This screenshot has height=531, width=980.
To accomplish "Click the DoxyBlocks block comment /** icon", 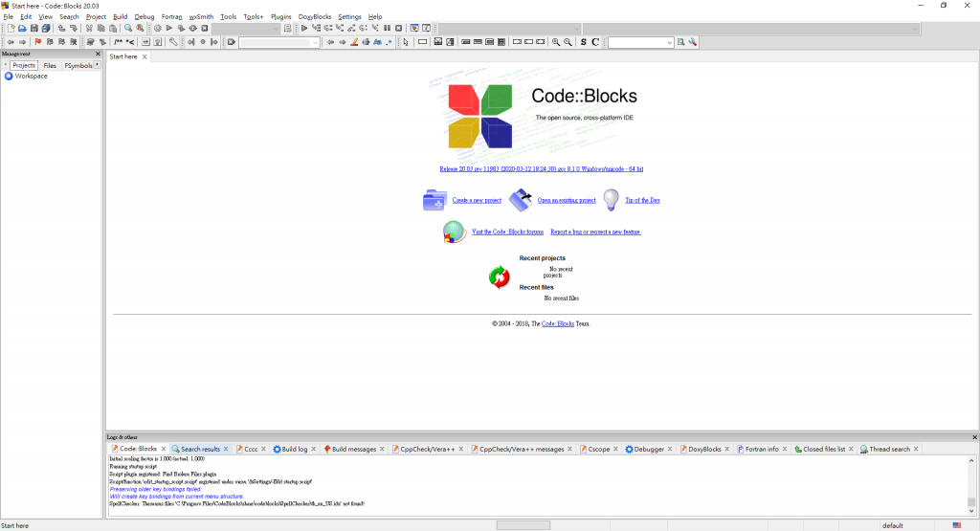I will pos(118,42).
